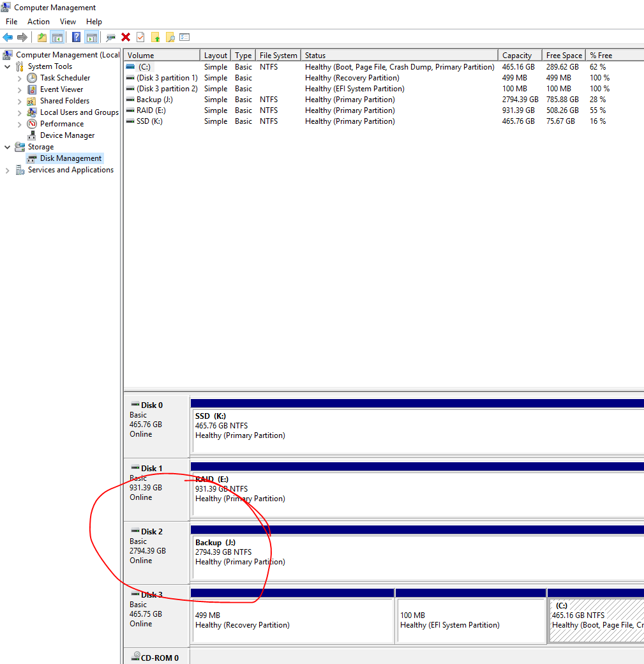This screenshot has height=664, width=644.
Task: Select Backup (J:) row in volume list
Action: [154, 100]
